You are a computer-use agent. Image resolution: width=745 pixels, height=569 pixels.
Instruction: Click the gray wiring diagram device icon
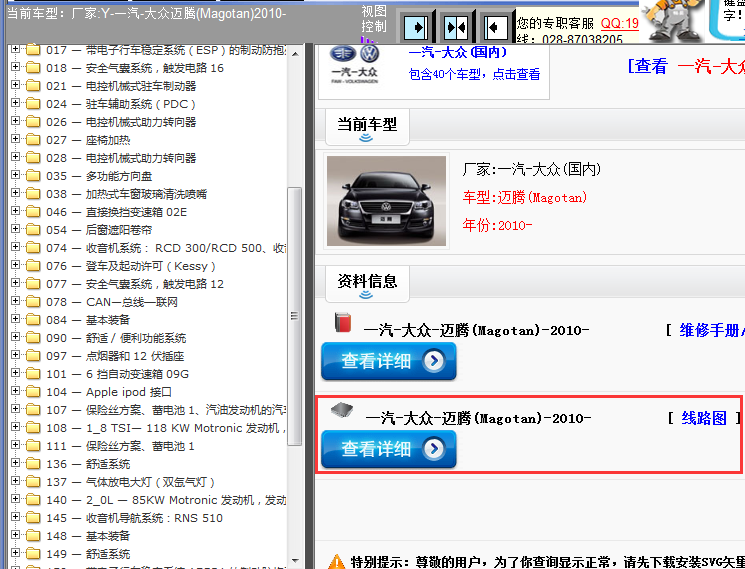click(x=342, y=409)
